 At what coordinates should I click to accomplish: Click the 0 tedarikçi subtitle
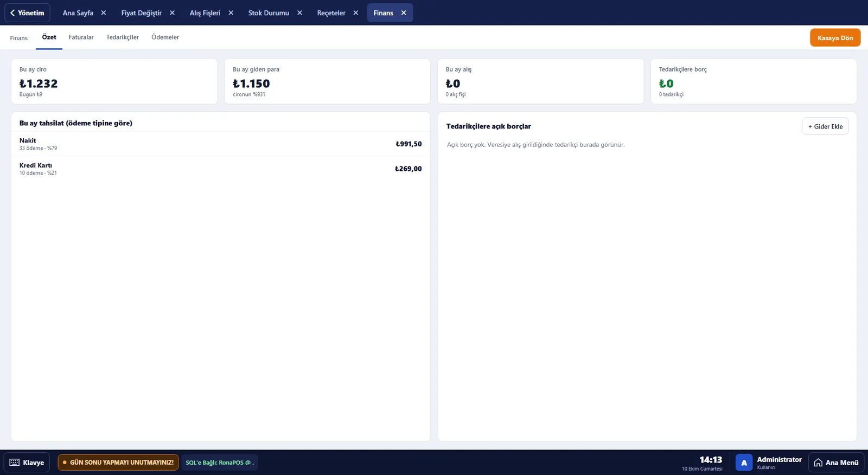671,94
